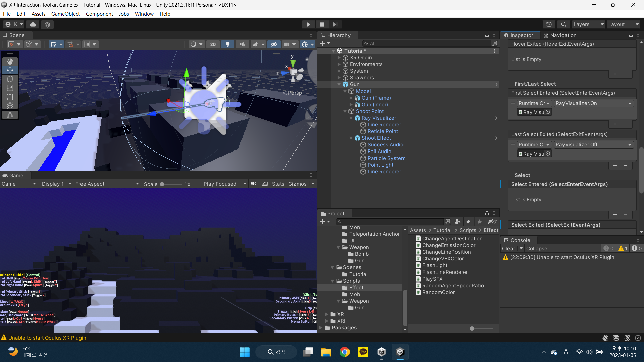
Task: Open Play Focused dropdown
Action: [x=225, y=184]
